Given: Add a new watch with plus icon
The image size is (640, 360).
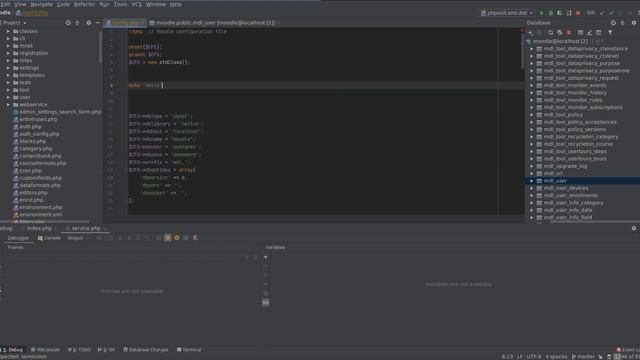Looking at the screenshot, I should (x=266, y=257).
